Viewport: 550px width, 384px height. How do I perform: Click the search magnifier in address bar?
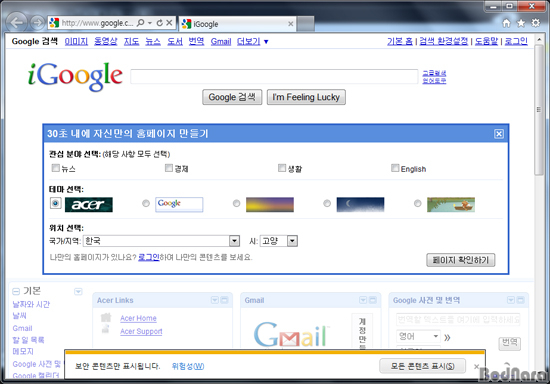(140, 23)
